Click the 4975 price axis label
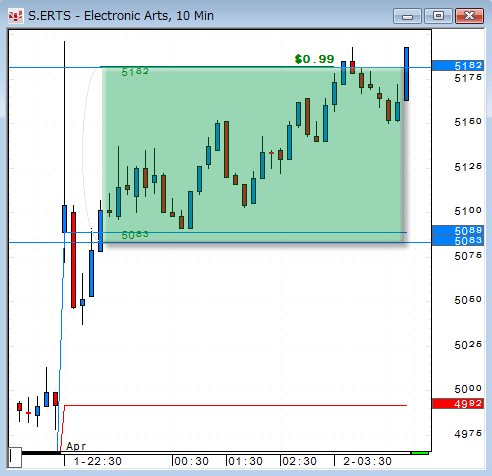The height and width of the screenshot is (476, 492). (468, 434)
